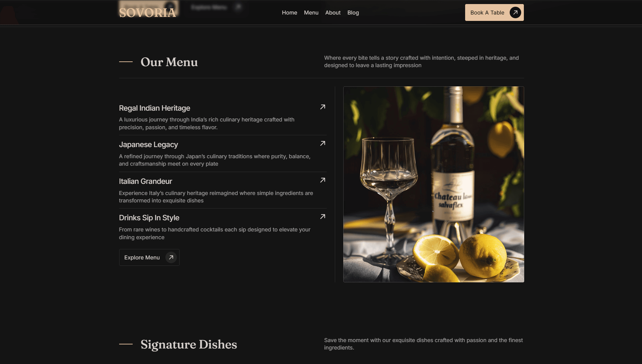Click the Our Menu section title
The image size is (642, 364).
[x=169, y=62]
